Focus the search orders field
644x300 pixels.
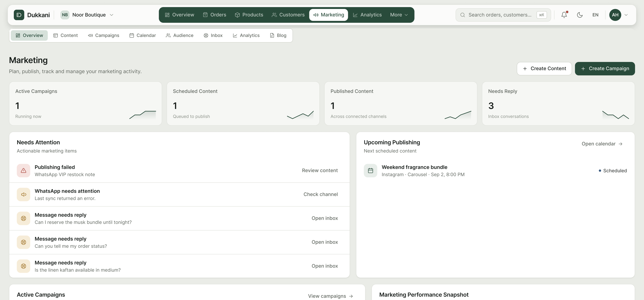point(503,15)
